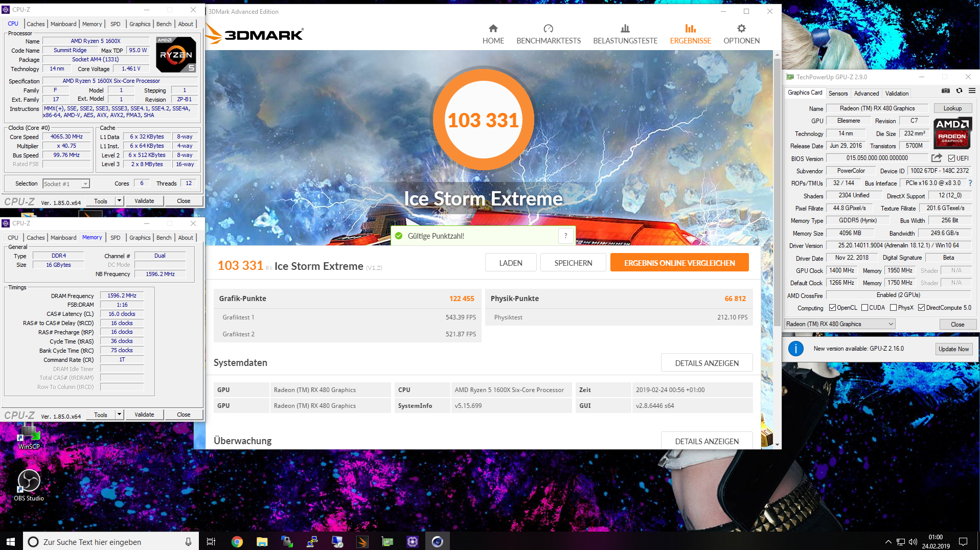Open the OBS Studio desktop shortcut
The image size is (980, 550).
[x=29, y=486]
